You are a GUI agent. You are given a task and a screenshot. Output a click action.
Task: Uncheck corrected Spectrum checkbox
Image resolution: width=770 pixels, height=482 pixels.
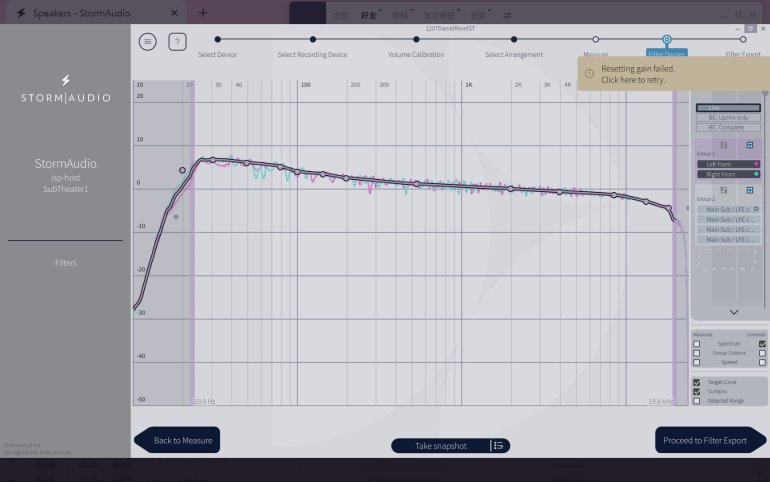[762, 343]
